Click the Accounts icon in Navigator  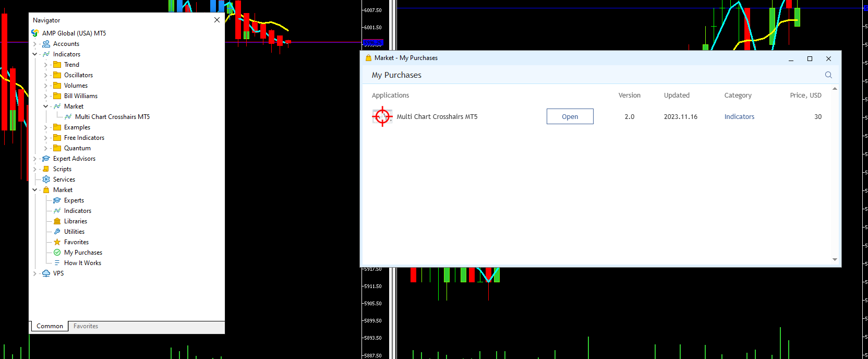(x=46, y=44)
